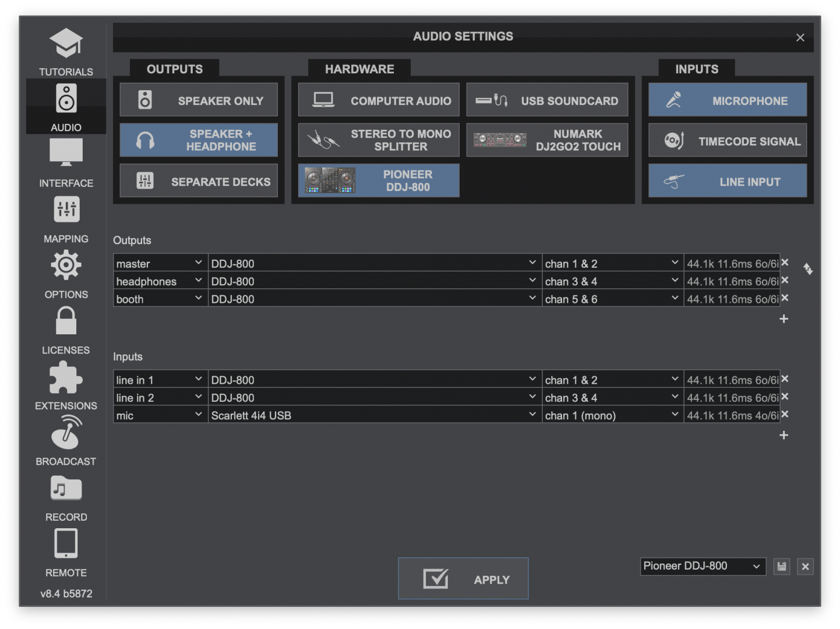Click master row 44.1k 11.6ms latency info
The height and width of the screenshot is (629, 840).
pyautogui.click(x=732, y=263)
